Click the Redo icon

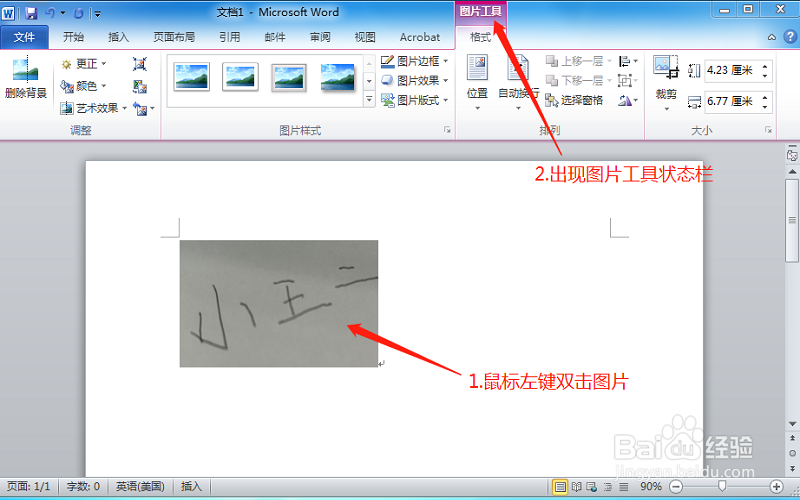coord(78,13)
